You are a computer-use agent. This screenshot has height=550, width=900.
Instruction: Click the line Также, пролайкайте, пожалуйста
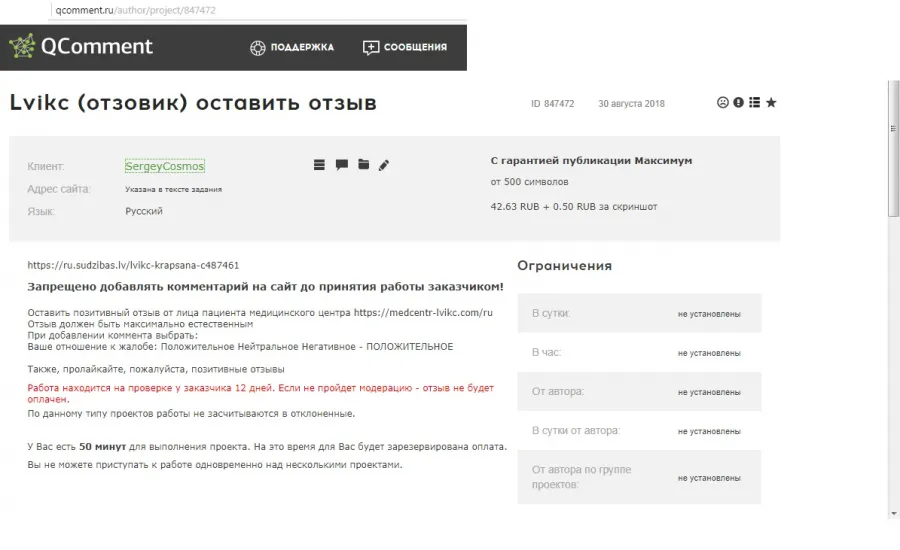click(156, 369)
